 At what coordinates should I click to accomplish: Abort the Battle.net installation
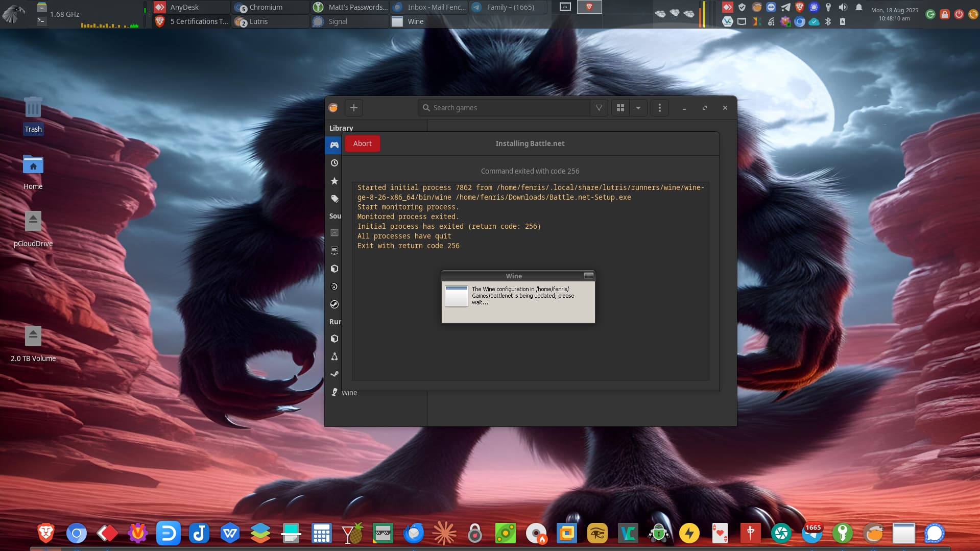point(362,143)
